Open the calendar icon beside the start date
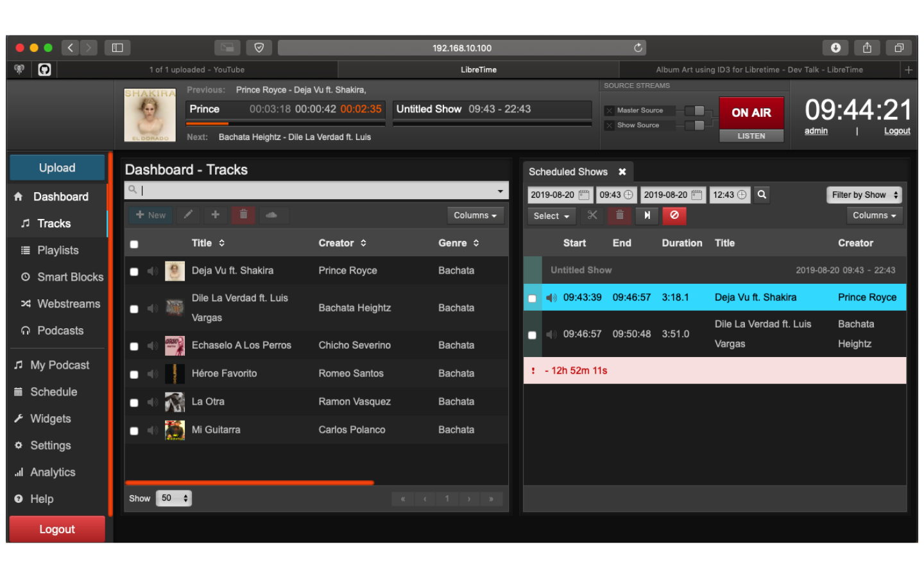Image resolution: width=924 pixels, height=578 pixels. click(x=584, y=195)
